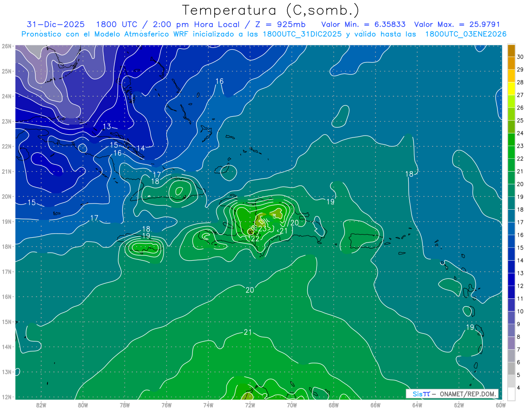Click the '12N' latitude axis label
The width and height of the screenshot is (532, 411).
[6, 397]
